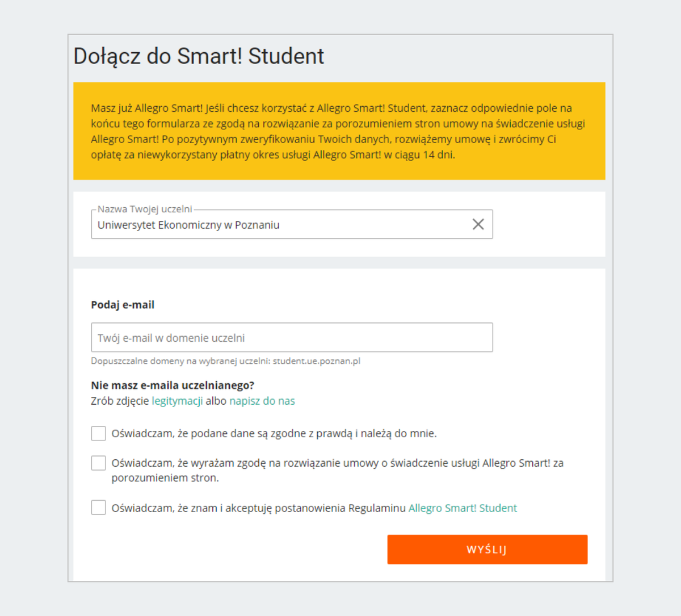Click the 'Nie masz e-maila uczelnianego?' heading
The image size is (681, 616).
pyautogui.click(x=173, y=385)
